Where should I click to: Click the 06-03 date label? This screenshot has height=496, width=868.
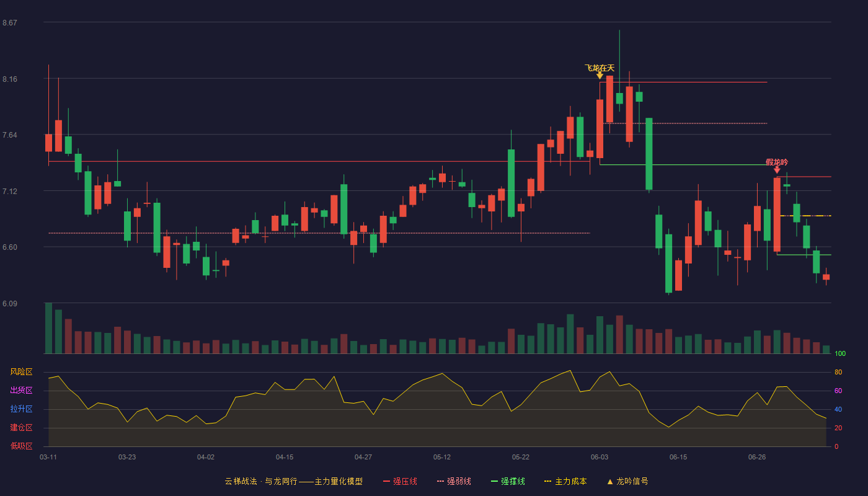click(x=600, y=457)
